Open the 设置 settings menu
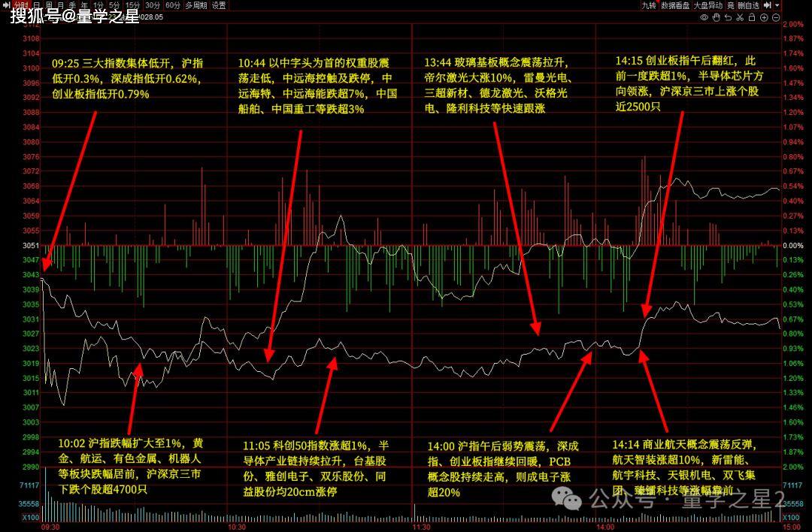Image resolution: width=812 pixels, height=532 pixels. tap(218, 5)
